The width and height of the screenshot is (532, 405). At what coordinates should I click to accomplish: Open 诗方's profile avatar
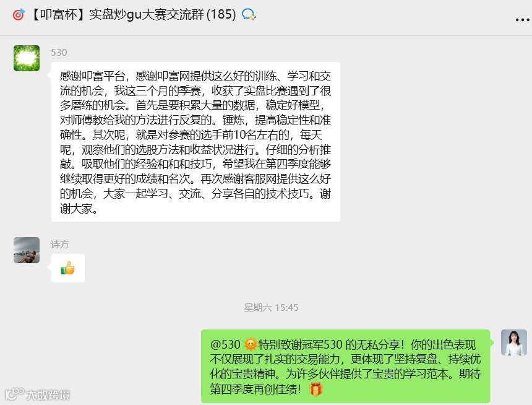coord(27,250)
